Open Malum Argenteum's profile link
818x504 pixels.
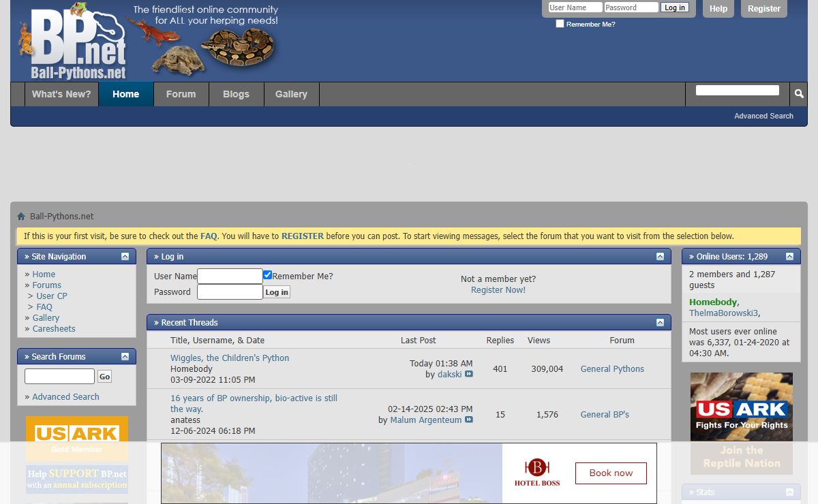[x=426, y=420]
